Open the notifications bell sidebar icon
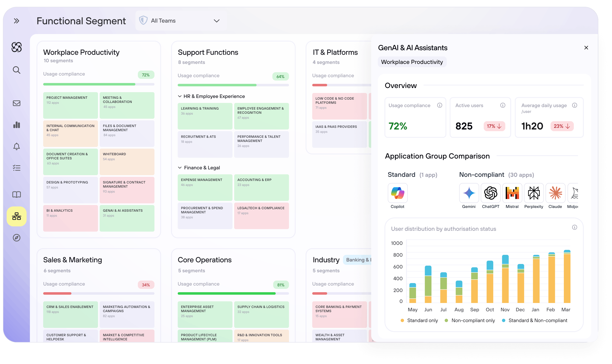Viewport: 612px width, 364px height. tap(16, 147)
